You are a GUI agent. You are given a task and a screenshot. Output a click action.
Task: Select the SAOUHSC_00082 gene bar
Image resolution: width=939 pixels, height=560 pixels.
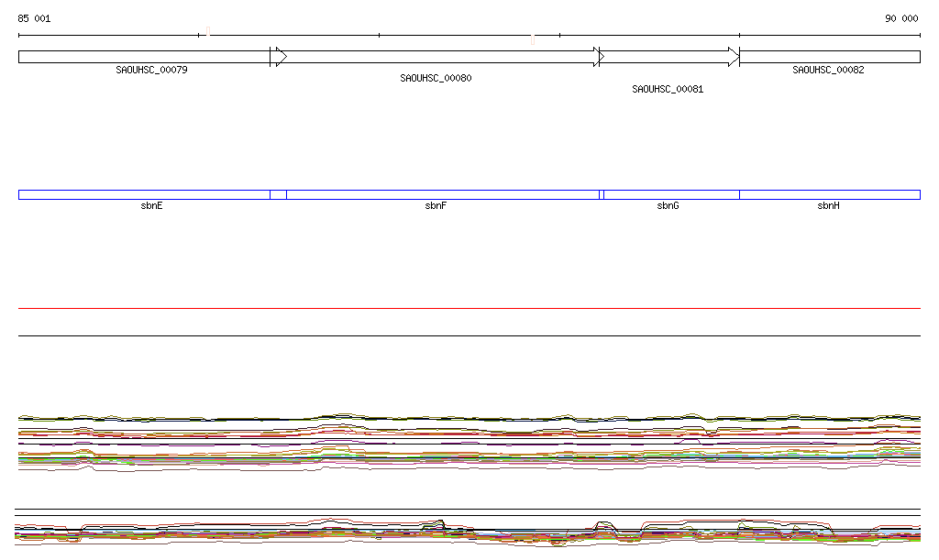tap(829, 57)
